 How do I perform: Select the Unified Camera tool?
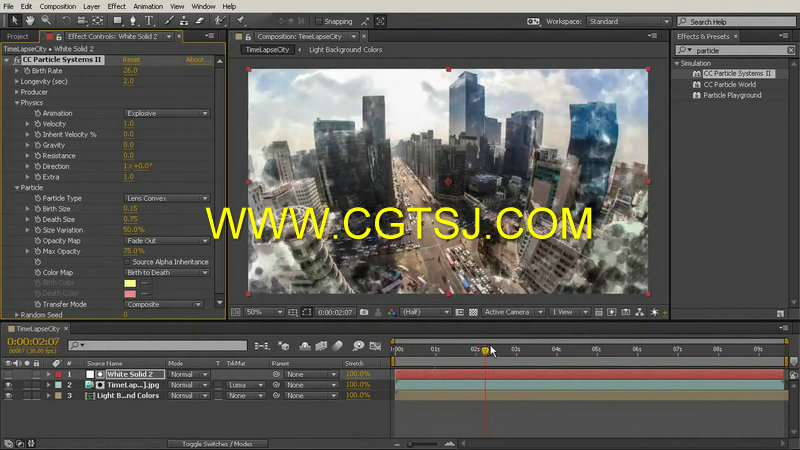point(82,21)
